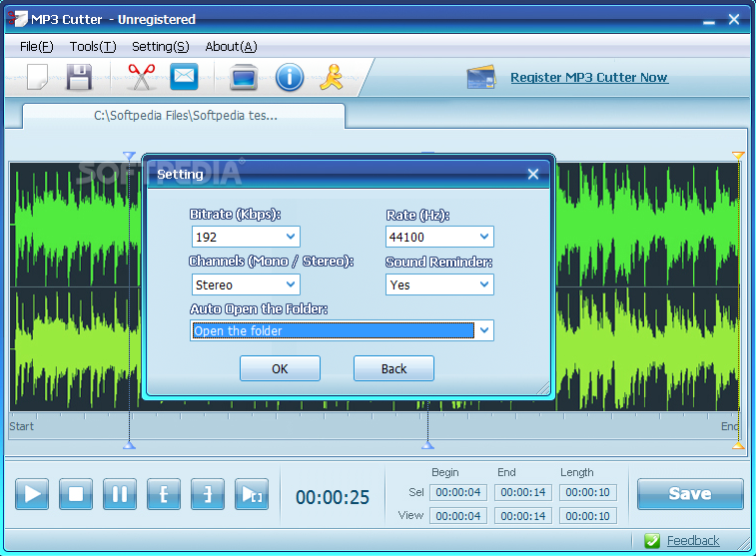Click the orange running figure icon
Image resolution: width=756 pixels, height=556 pixels.
tap(332, 77)
